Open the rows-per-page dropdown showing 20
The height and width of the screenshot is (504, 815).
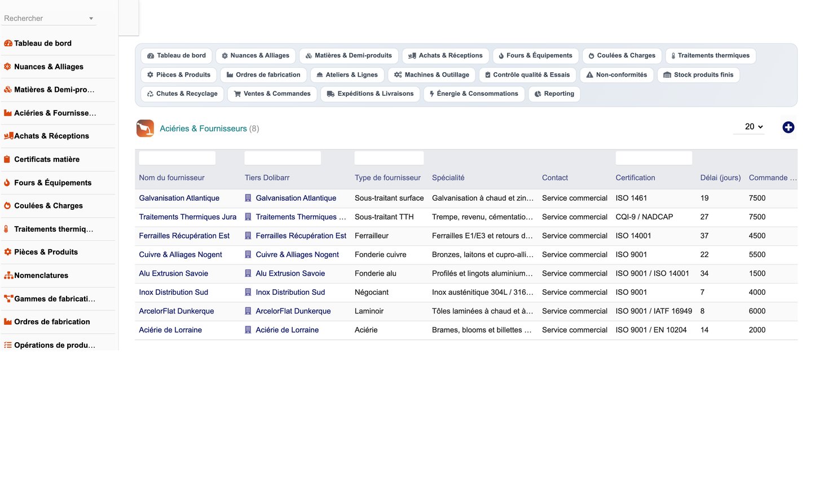coord(754,127)
